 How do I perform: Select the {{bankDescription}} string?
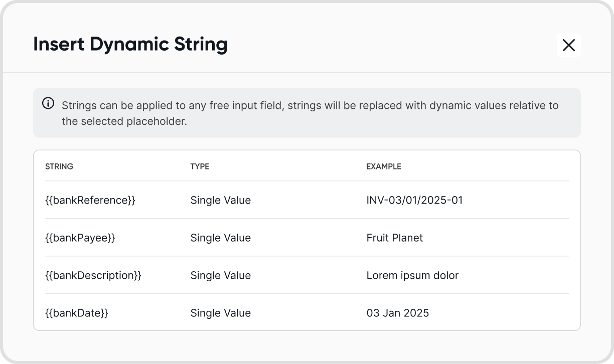(93, 276)
